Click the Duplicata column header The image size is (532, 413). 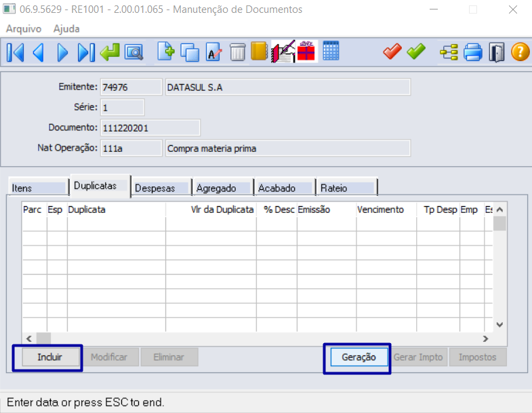[117, 210]
